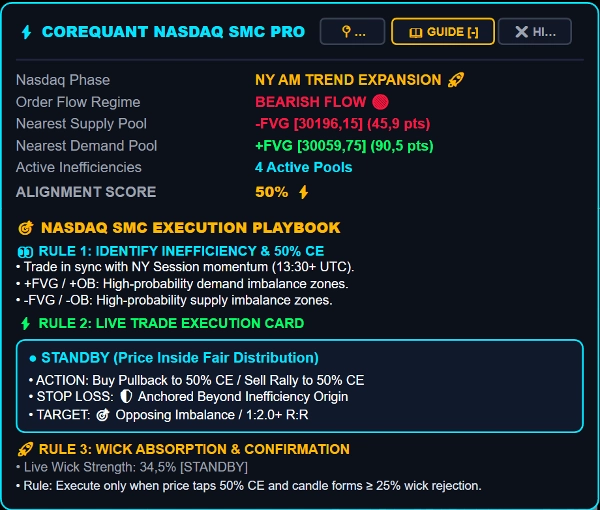Click the Active Inefficiencies label
Screen dimensions: 600x510
tap(79, 167)
